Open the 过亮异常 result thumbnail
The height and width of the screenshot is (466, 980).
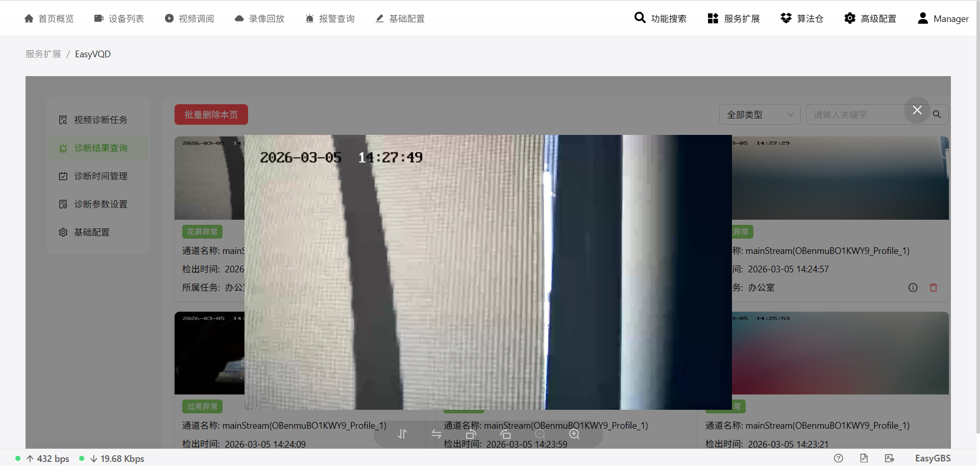pyautogui.click(x=209, y=353)
